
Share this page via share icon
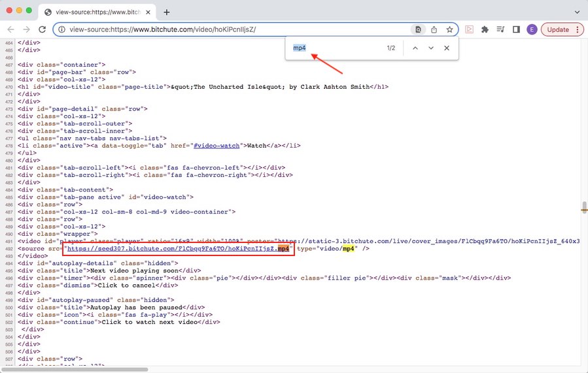tap(434, 29)
